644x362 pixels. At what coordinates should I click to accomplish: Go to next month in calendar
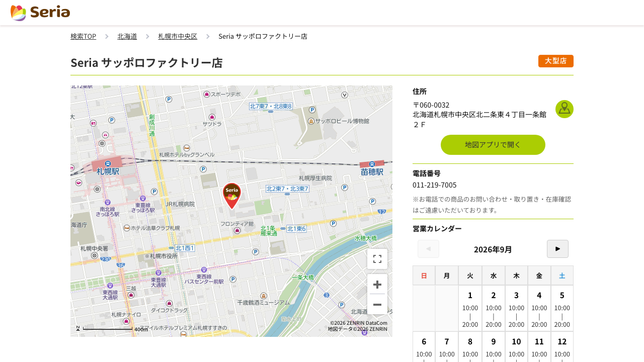(x=557, y=249)
